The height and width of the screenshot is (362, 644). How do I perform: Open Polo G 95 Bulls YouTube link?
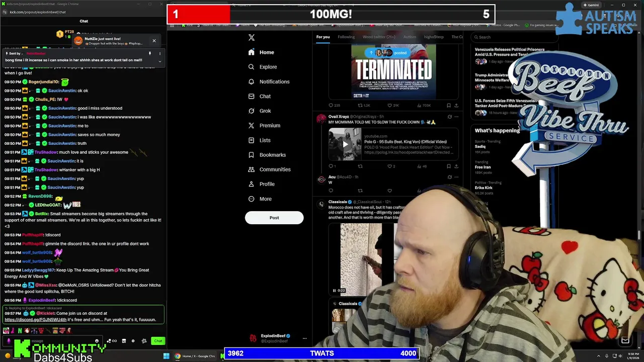pos(410,144)
